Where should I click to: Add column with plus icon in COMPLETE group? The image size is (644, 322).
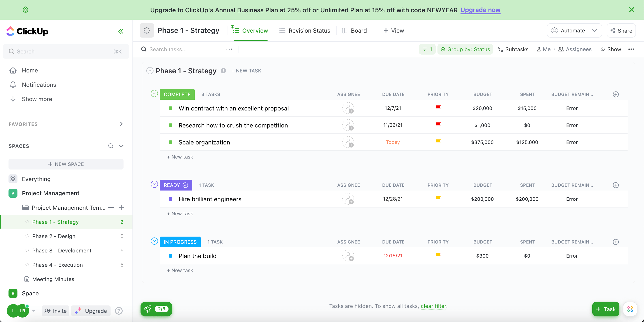pyautogui.click(x=616, y=94)
